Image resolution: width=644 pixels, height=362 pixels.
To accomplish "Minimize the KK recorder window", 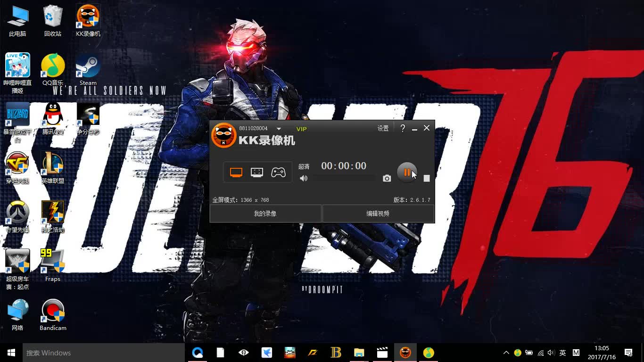I will pos(414,128).
